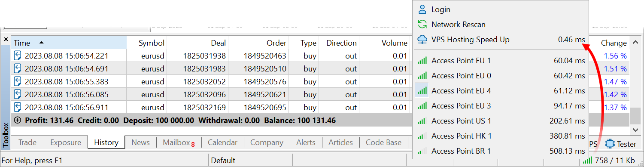
Task: Click the scrollbar down arrow
Action: (x=636, y=130)
